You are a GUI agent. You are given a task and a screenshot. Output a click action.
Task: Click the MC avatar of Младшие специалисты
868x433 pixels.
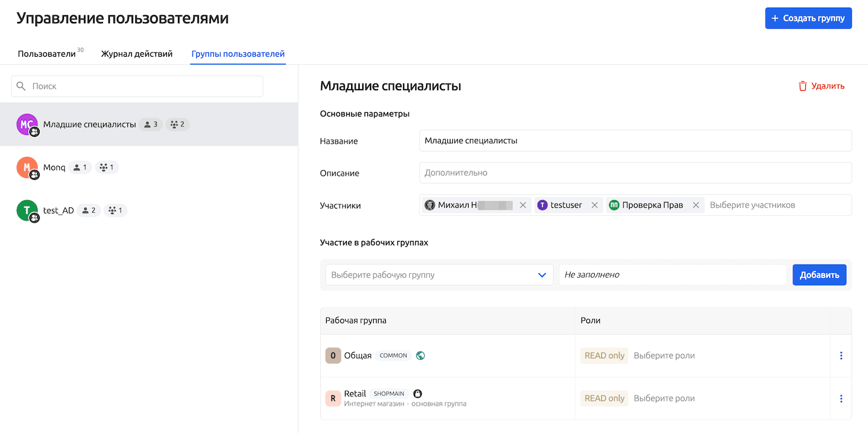27,124
